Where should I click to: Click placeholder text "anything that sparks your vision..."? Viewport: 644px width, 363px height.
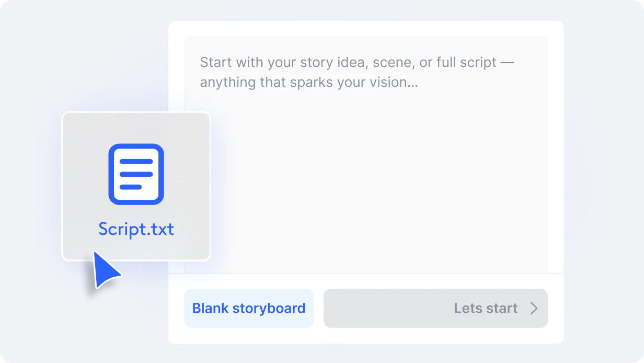click(x=309, y=83)
